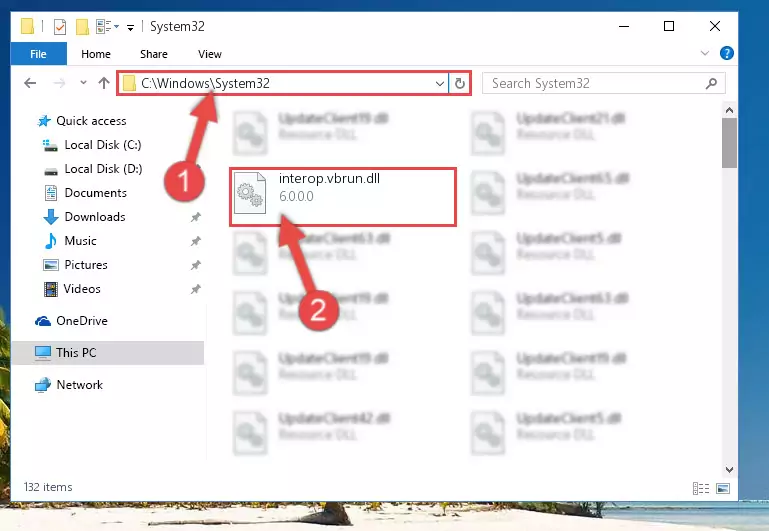Select This PC in navigation pane
The height and width of the screenshot is (531, 769).
108,353
